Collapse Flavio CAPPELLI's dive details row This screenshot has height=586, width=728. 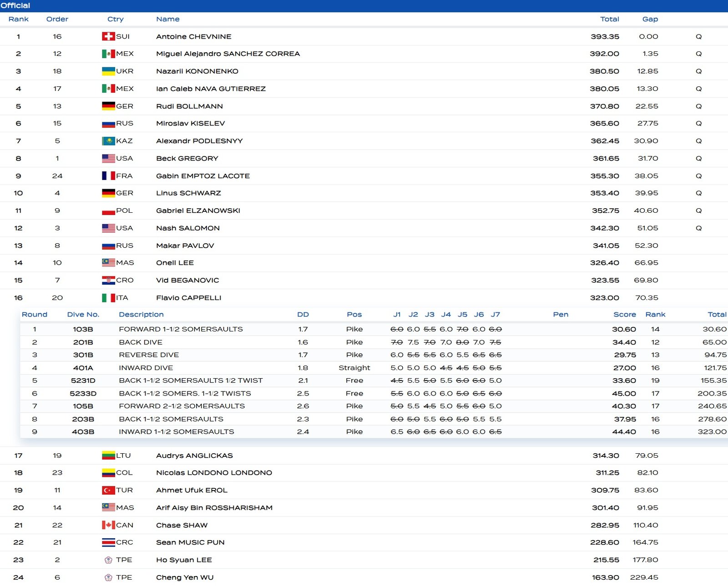click(364, 298)
